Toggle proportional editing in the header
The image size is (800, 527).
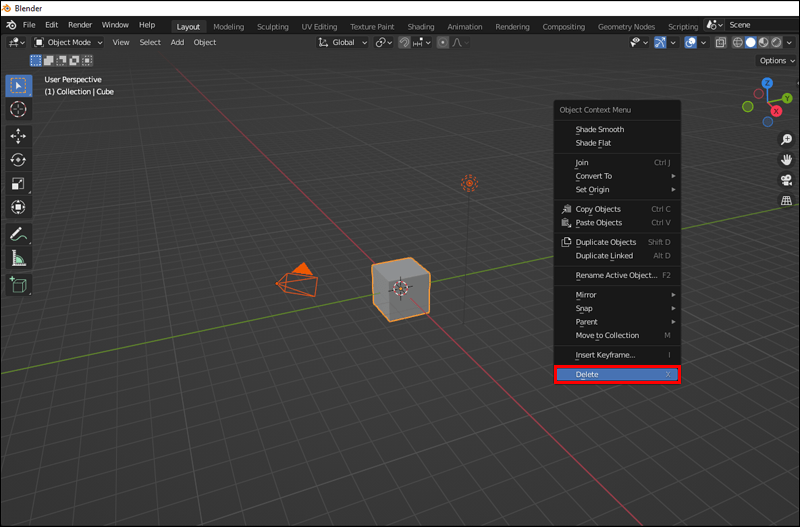442,43
